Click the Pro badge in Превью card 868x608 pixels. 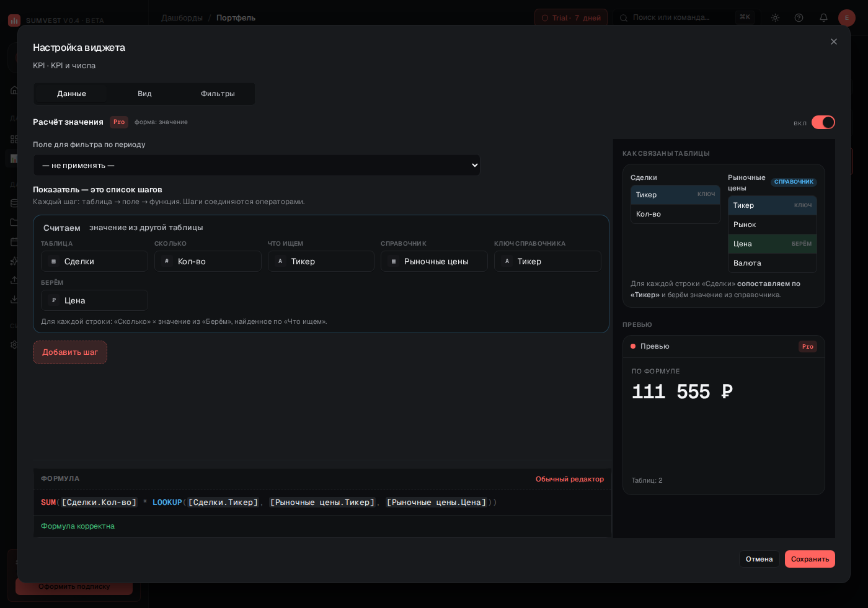[x=807, y=347]
